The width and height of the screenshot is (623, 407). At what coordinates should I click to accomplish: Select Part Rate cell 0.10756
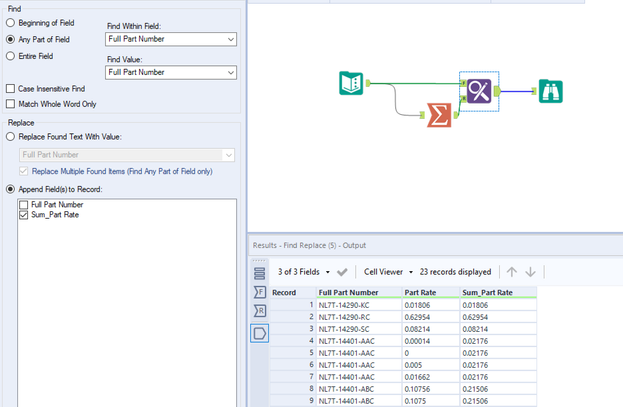[431, 389]
